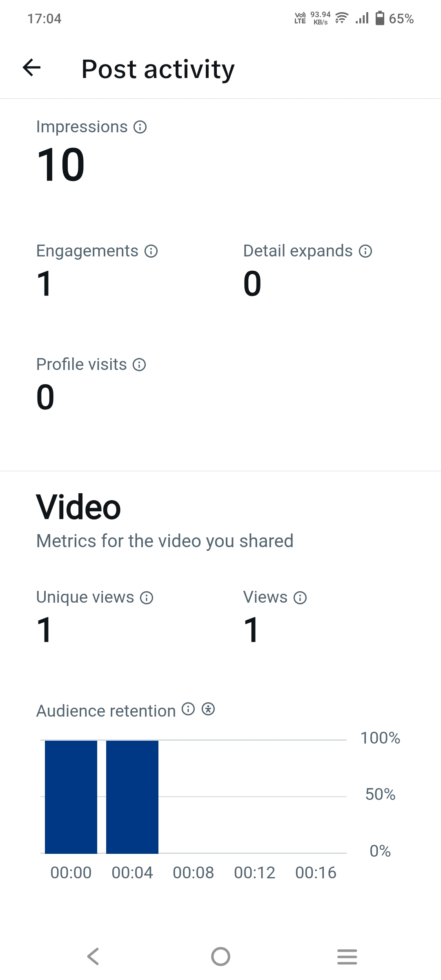Open the Impressions info icon
The width and height of the screenshot is (441, 980).
(140, 127)
